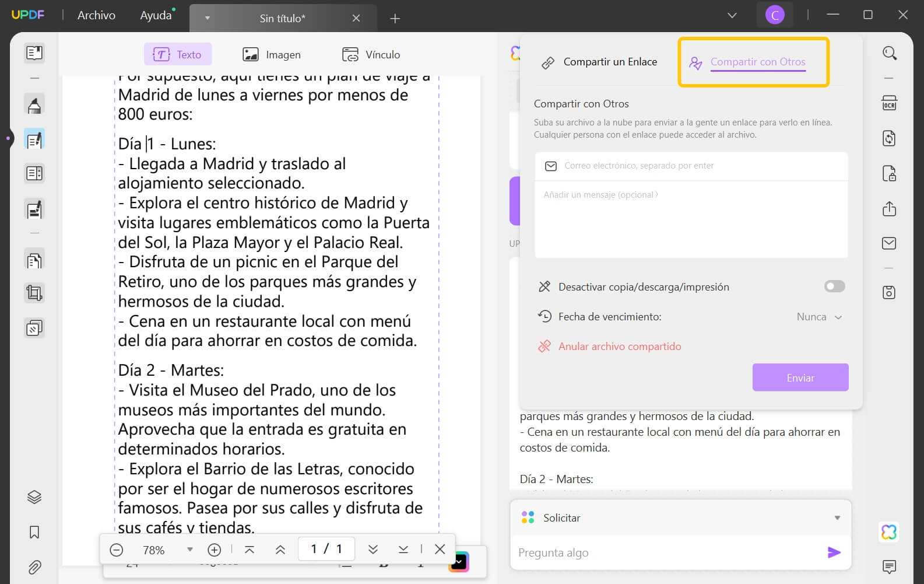The image size is (924, 584).
Task: Click the Search magnifier icon
Action: pyautogui.click(x=889, y=53)
